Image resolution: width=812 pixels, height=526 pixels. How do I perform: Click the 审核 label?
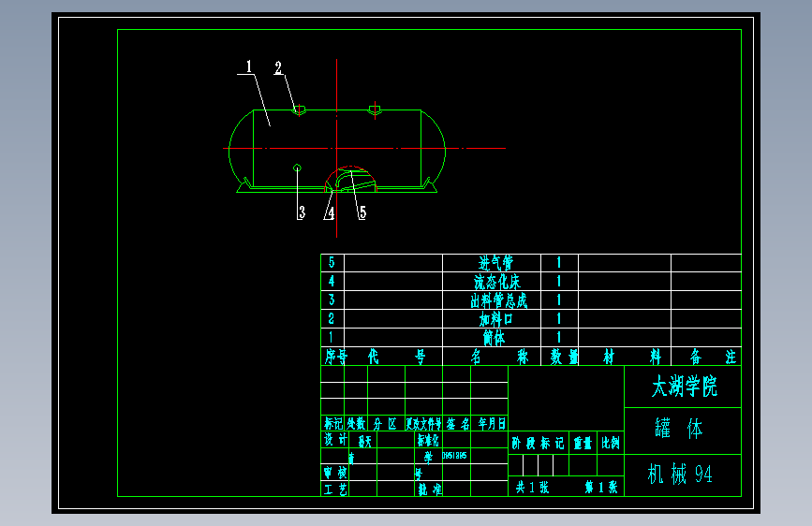point(335,473)
